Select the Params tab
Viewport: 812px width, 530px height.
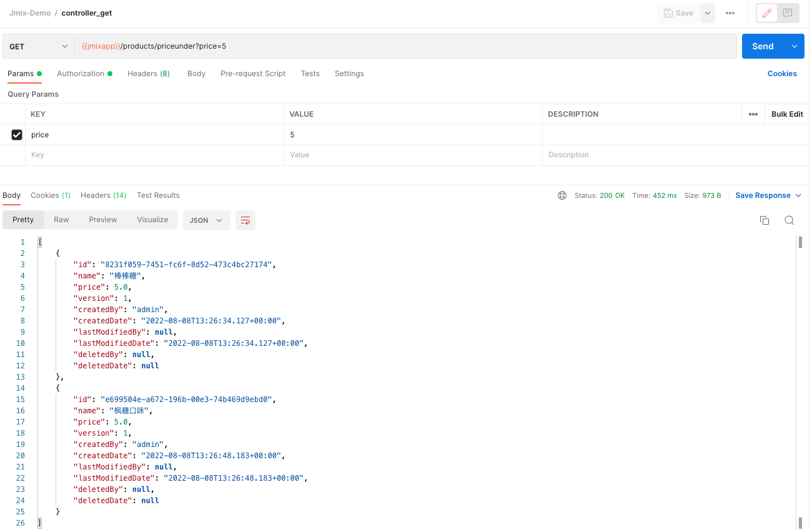(24, 74)
